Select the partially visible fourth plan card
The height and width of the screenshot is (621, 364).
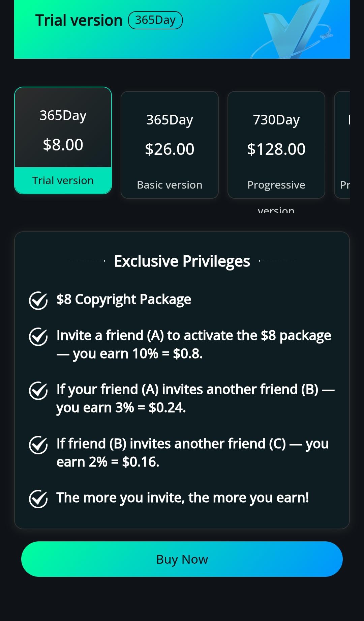[342, 145]
